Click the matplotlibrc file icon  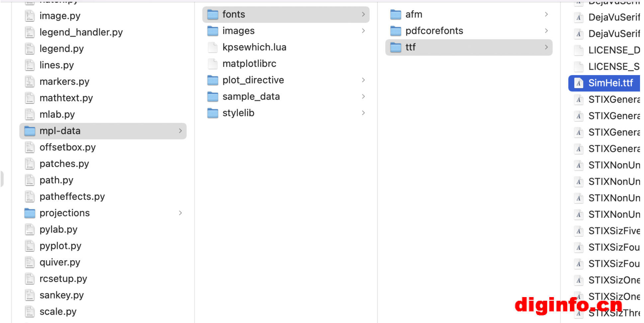(213, 64)
